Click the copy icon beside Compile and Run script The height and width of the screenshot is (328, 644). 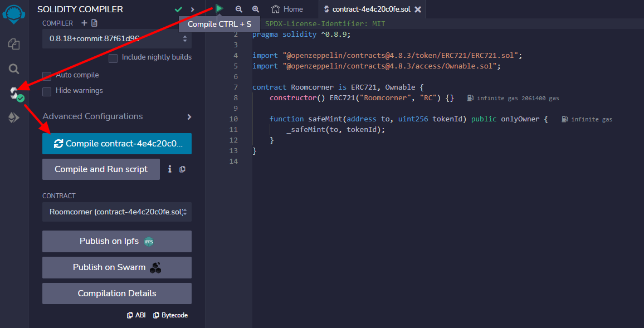[x=182, y=169]
